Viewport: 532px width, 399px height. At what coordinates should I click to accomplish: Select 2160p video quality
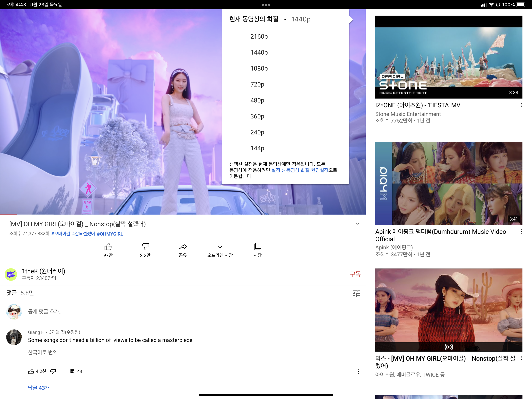click(x=259, y=37)
